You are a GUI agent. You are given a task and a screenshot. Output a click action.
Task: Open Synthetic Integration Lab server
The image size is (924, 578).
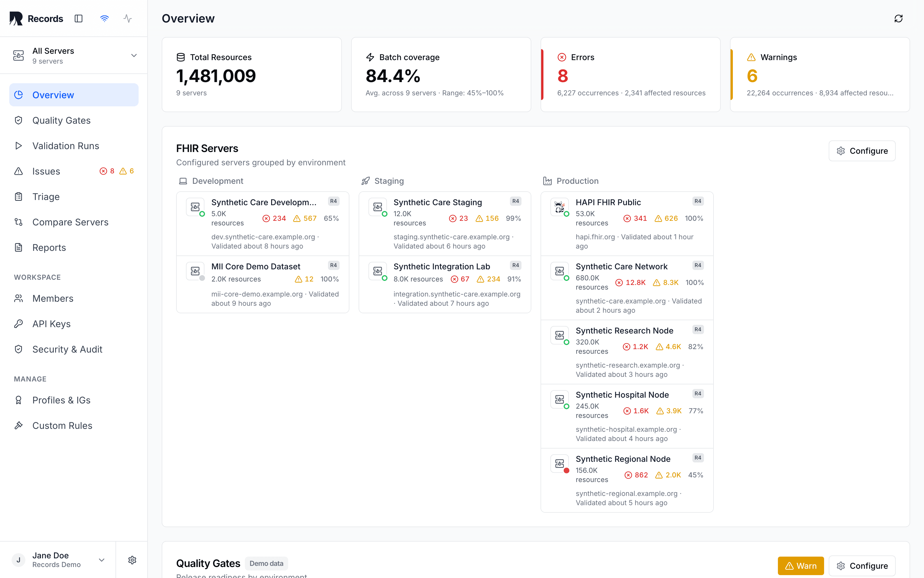tap(445, 284)
